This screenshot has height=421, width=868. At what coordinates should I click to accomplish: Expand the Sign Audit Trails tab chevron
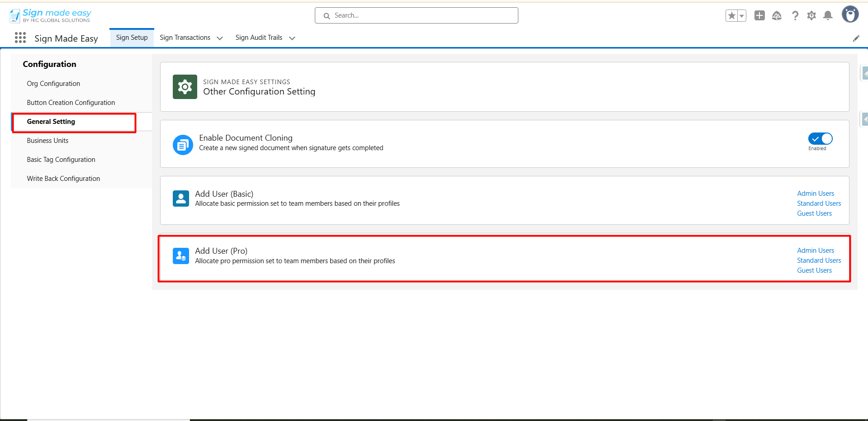pos(292,38)
